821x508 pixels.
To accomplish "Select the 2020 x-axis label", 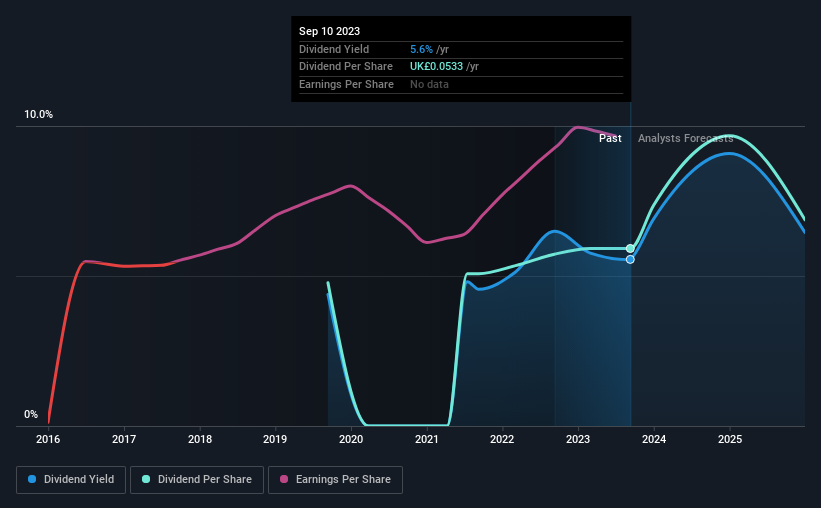I will pos(351,439).
